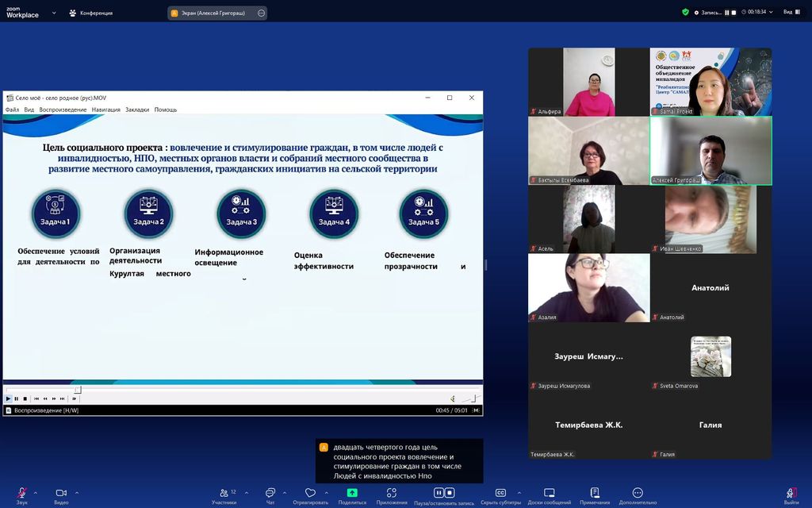
Task: Click the Отреагировать heart icon
Action: coord(310,494)
